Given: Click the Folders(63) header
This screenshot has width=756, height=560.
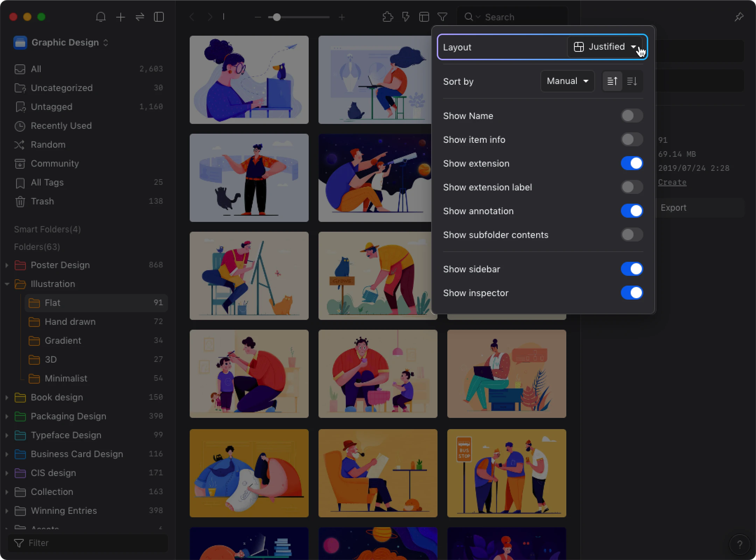Looking at the screenshot, I should click(x=37, y=247).
